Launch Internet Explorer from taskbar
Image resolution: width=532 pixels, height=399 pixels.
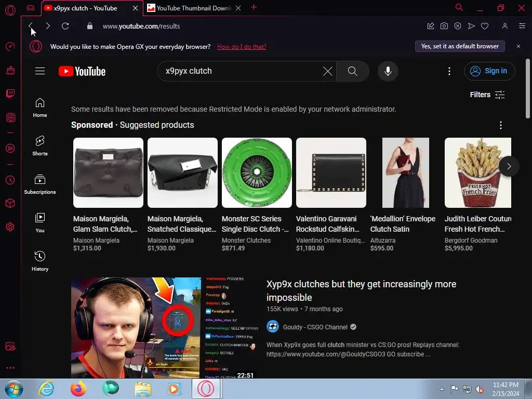point(46,389)
